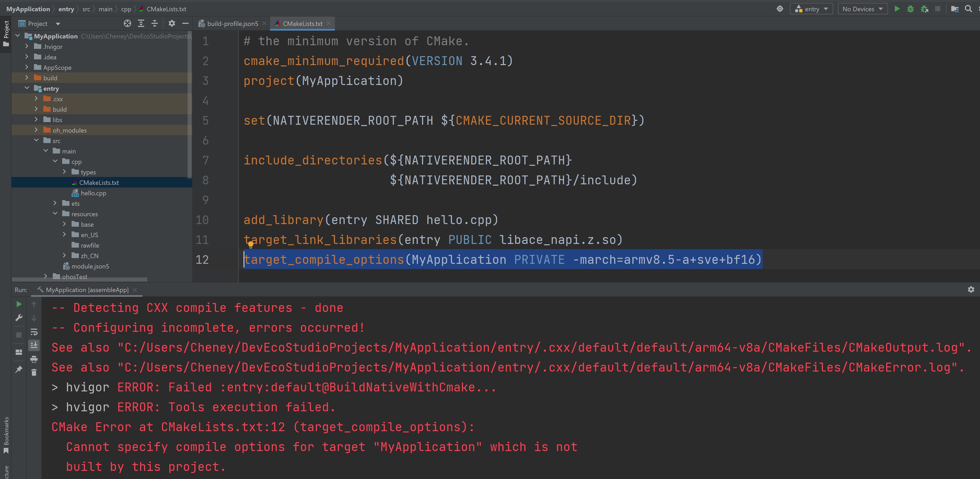The height and width of the screenshot is (479, 980).
Task: Locate the opened file in the Project tree
Action: tap(127, 24)
